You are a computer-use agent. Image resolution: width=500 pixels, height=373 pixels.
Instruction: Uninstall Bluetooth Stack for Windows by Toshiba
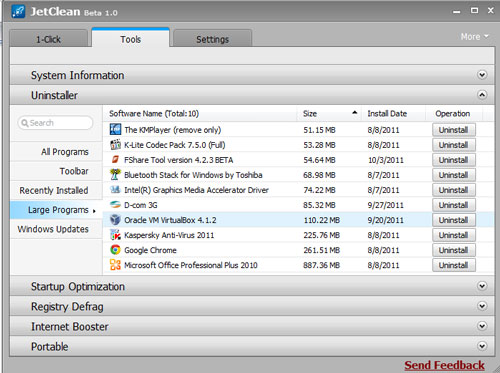point(454,175)
